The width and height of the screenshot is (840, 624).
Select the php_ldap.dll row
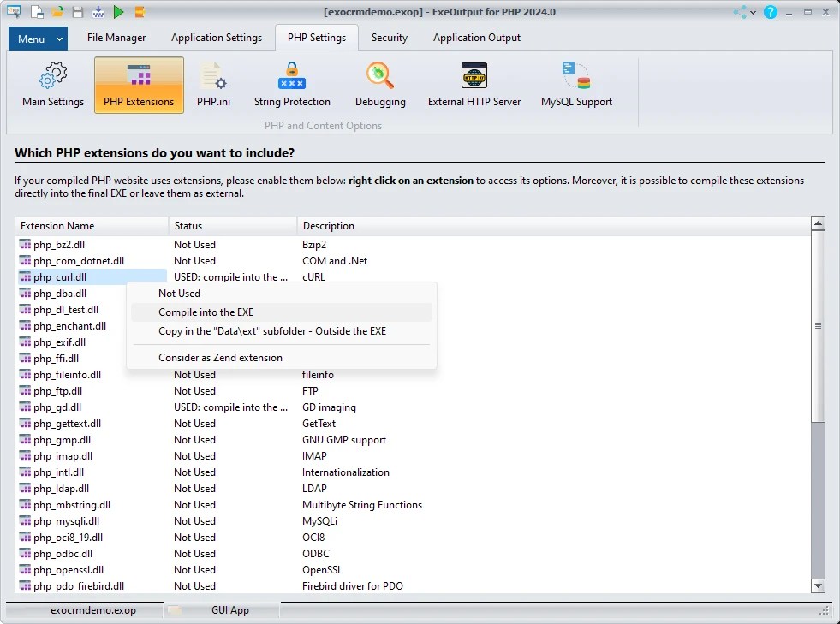pos(413,489)
